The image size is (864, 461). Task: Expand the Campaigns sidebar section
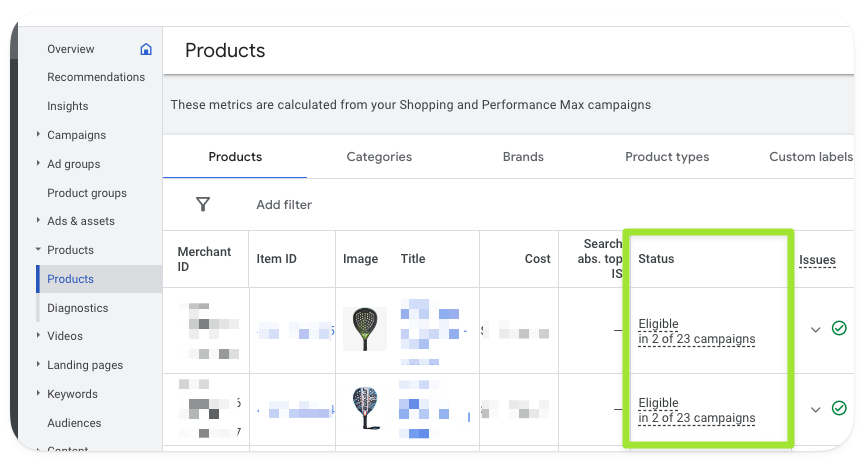point(38,135)
